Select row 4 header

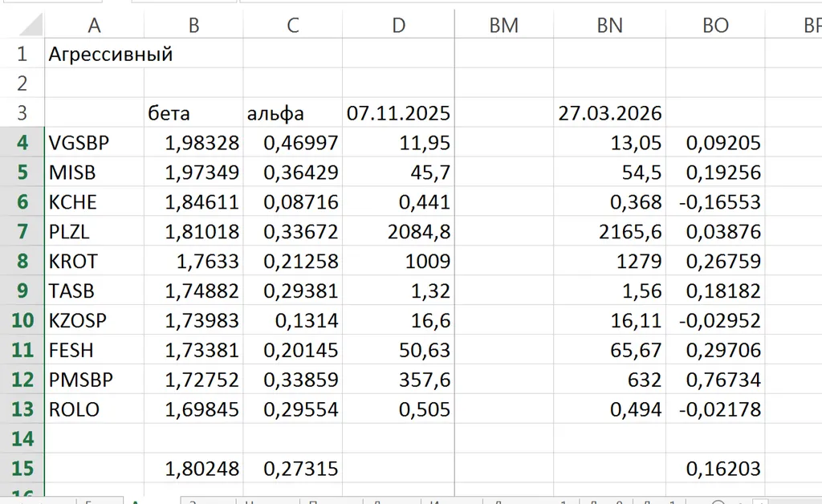pyautogui.click(x=22, y=142)
